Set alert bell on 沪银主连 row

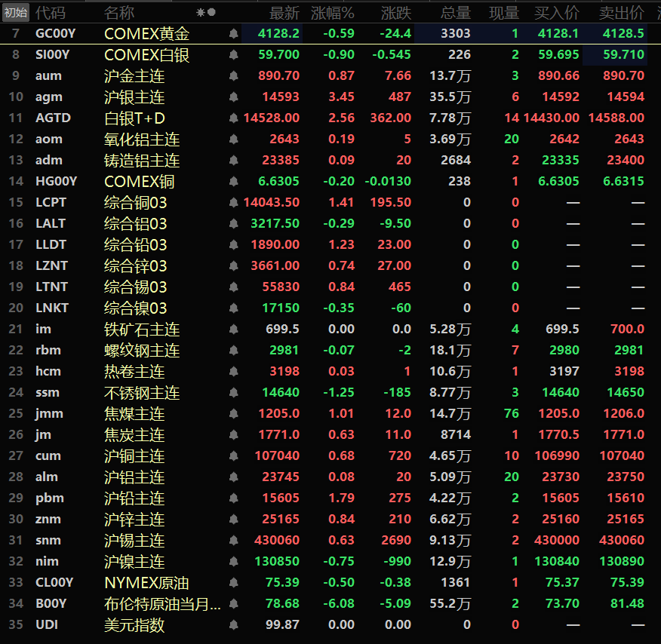tap(234, 97)
